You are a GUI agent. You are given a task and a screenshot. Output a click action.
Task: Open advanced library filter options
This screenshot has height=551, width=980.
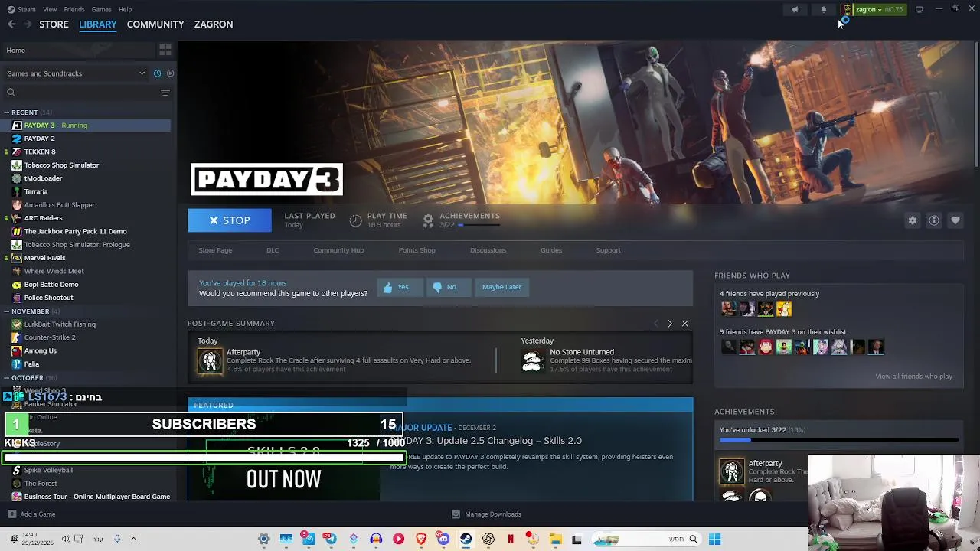click(165, 93)
